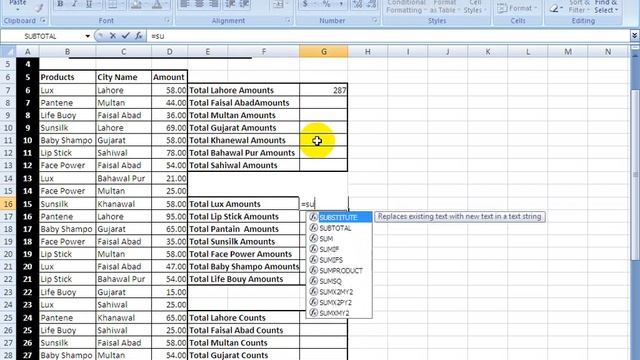Open Clipboard group dialog launcher

[43, 20]
